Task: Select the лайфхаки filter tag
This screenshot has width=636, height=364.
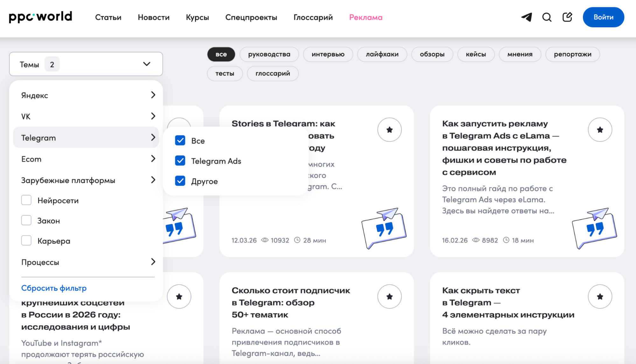Action: [x=382, y=54]
